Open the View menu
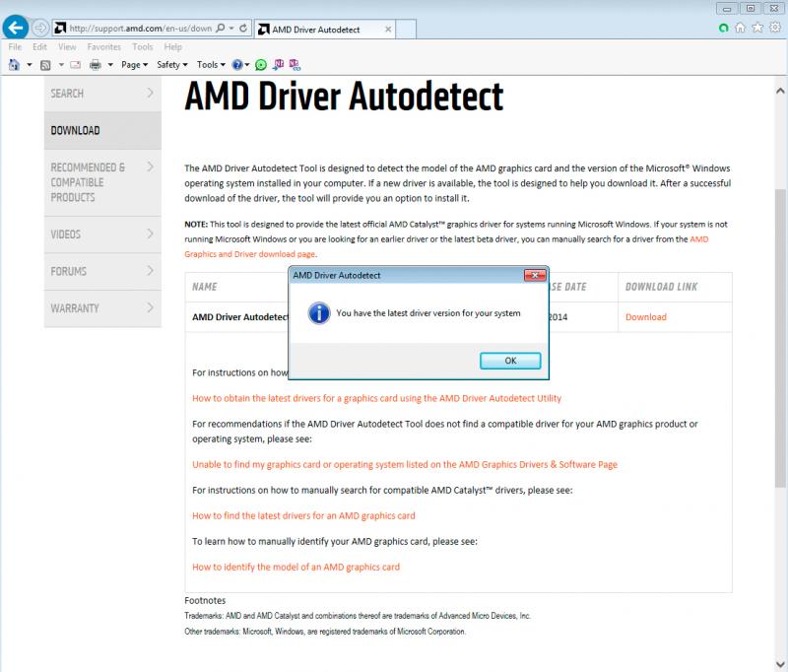 point(67,46)
